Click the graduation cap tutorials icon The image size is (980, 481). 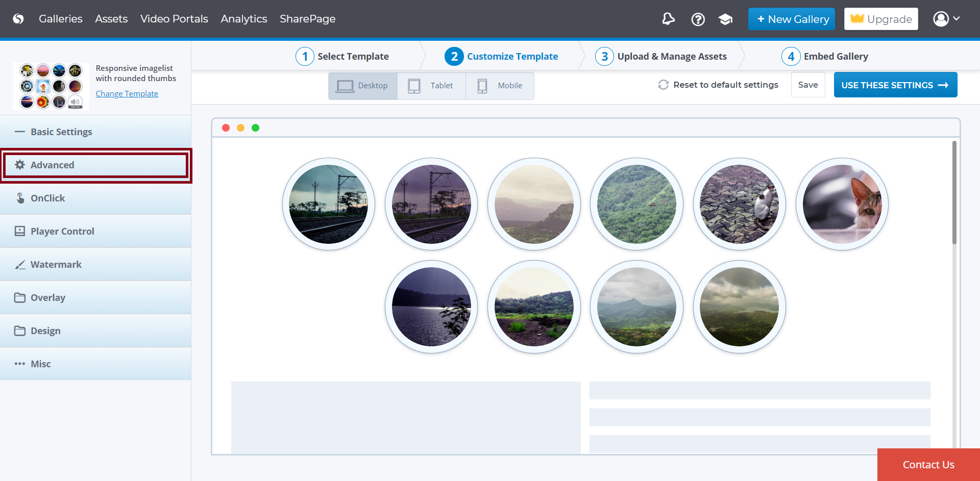click(725, 19)
